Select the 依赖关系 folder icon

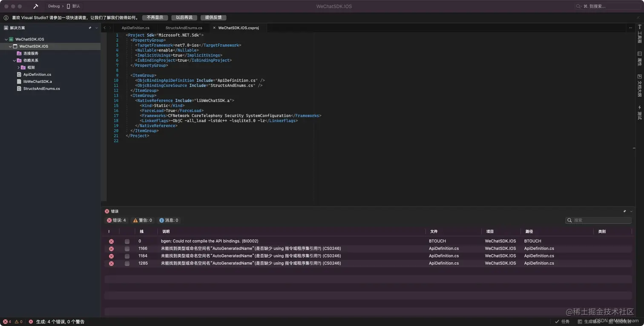19,61
